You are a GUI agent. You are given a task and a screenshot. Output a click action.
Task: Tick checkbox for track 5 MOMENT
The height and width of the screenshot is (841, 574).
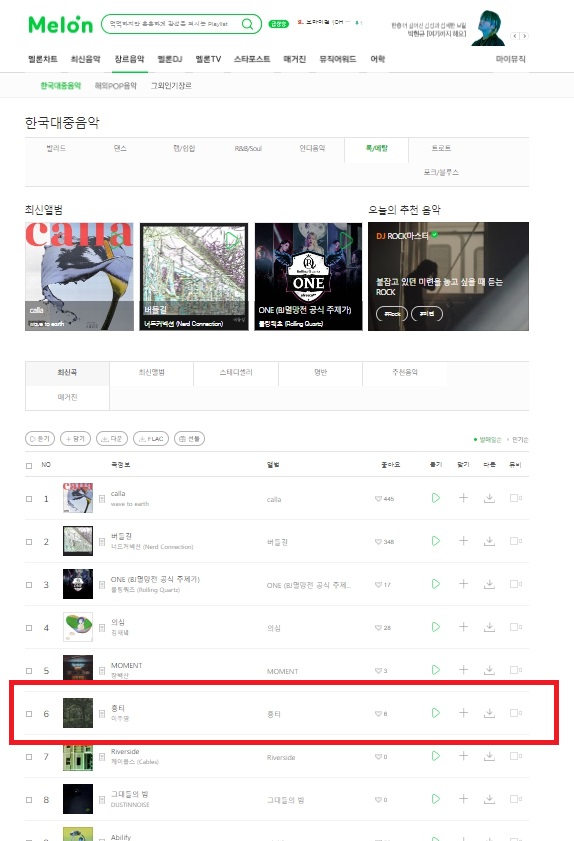pyautogui.click(x=29, y=671)
